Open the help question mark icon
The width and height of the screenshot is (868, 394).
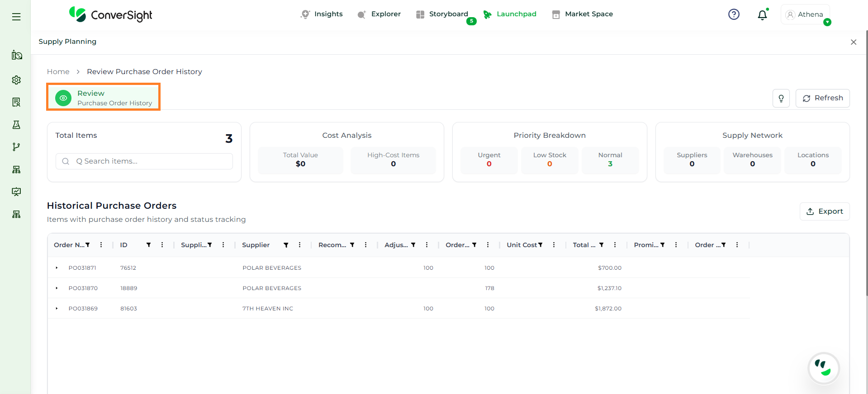[x=734, y=14]
